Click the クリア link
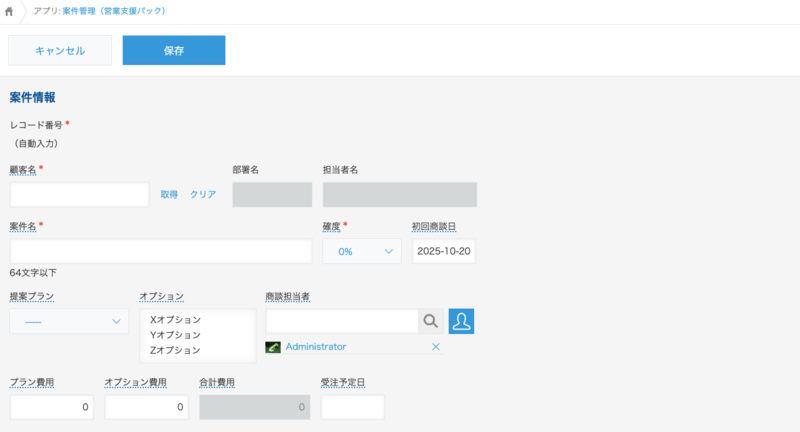800x432 pixels. (203, 195)
